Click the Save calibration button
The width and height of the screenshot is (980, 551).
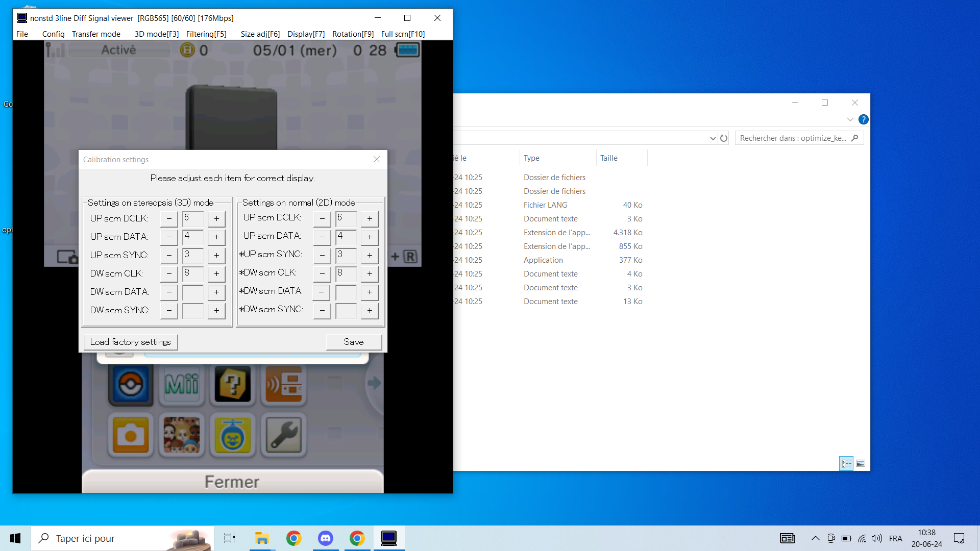(354, 342)
